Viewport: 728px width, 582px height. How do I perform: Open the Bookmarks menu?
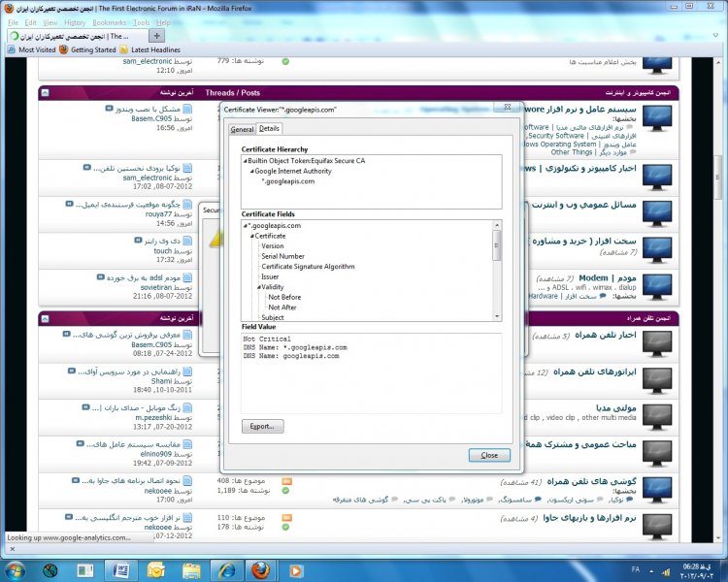tap(109, 22)
